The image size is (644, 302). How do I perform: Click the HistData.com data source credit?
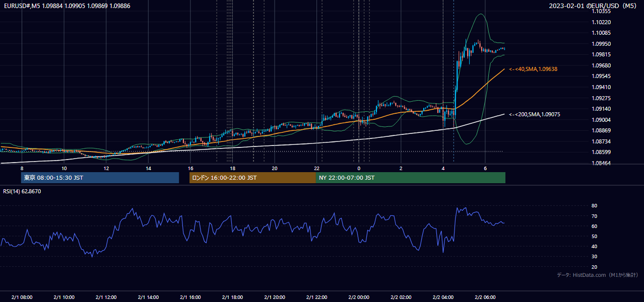coord(597,275)
